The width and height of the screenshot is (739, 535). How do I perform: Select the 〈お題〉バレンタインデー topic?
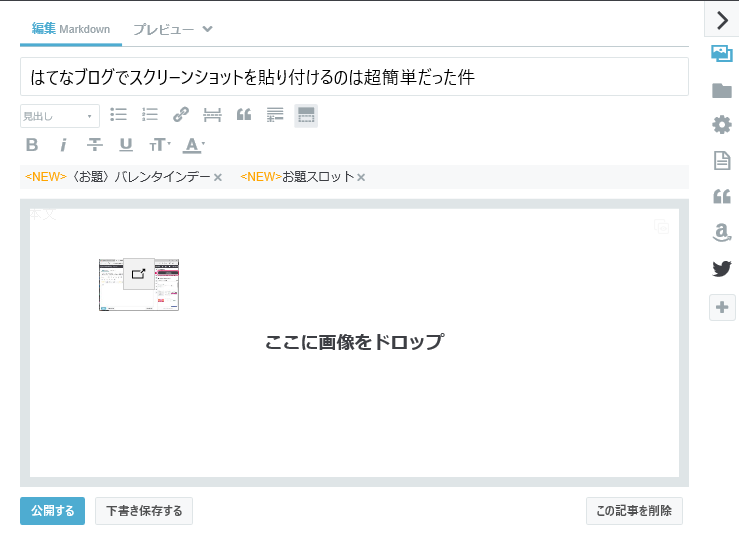point(117,177)
